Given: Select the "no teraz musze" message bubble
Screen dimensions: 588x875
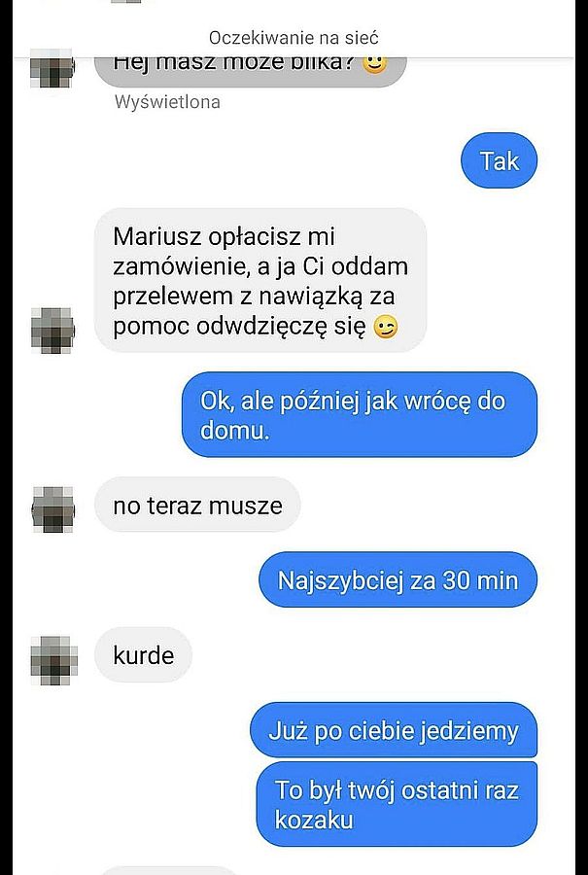Looking at the screenshot, I should 197,505.
